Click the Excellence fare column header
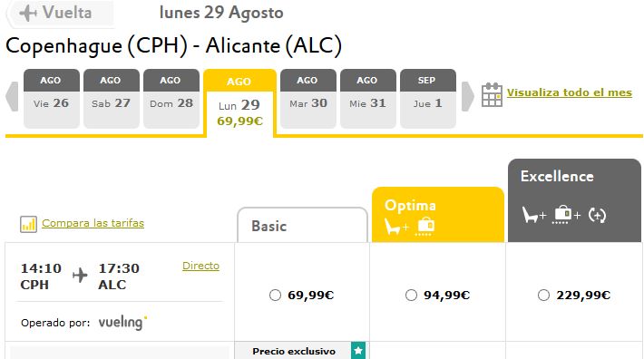Viewport: 644px width, 359px height. pyautogui.click(x=574, y=200)
